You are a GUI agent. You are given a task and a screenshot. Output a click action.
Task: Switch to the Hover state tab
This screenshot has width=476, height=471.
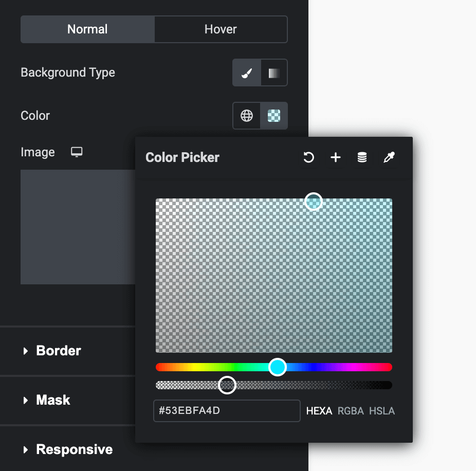221,29
